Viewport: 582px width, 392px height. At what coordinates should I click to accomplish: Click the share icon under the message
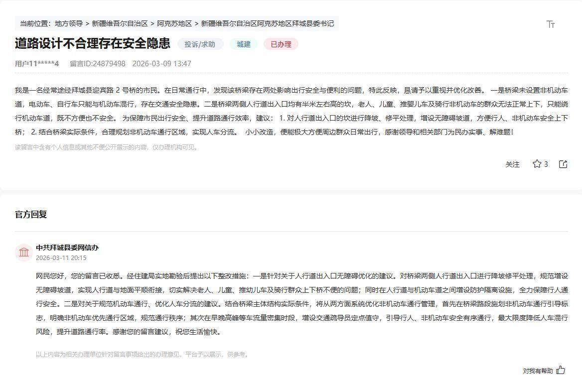[563, 164]
